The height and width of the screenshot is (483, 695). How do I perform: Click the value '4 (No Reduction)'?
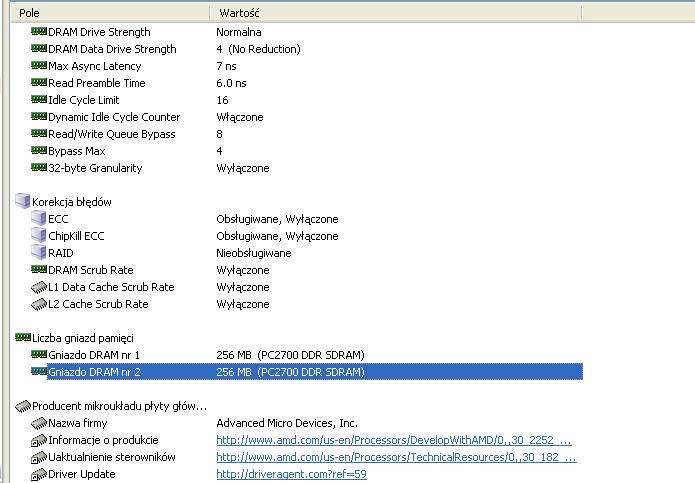[258, 49]
